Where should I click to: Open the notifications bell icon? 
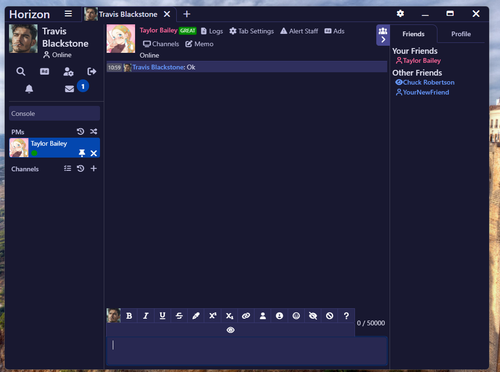[x=29, y=89]
